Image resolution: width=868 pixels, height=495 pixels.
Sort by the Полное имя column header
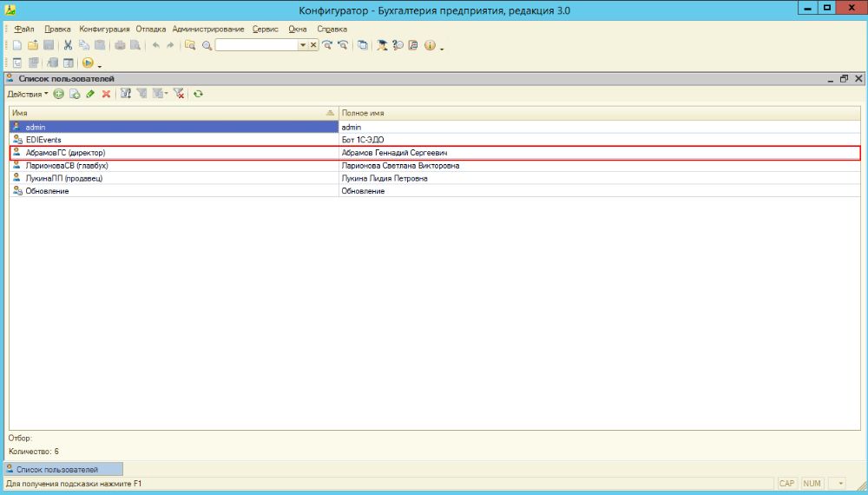coord(600,113)
